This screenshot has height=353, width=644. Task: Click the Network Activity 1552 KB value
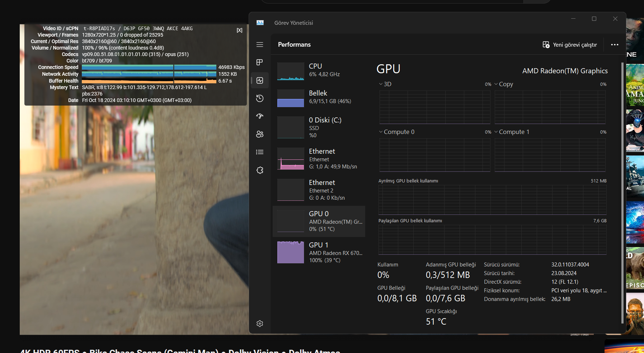[227, 74]
